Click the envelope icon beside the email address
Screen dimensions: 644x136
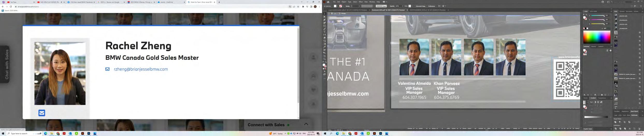(107, 69)
